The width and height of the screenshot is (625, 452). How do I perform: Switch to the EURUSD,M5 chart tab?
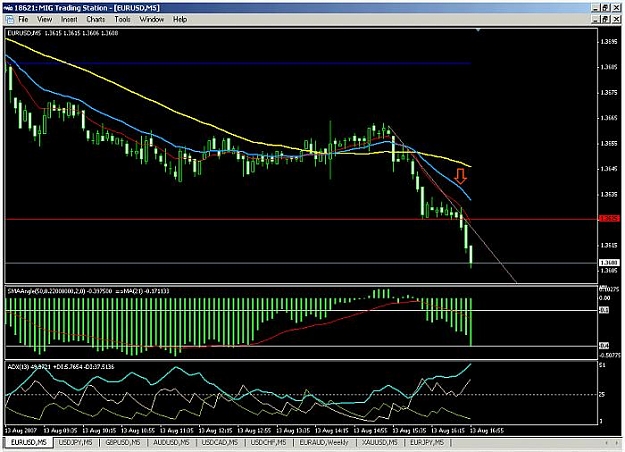pyautogui.click(x=29, y=442)
